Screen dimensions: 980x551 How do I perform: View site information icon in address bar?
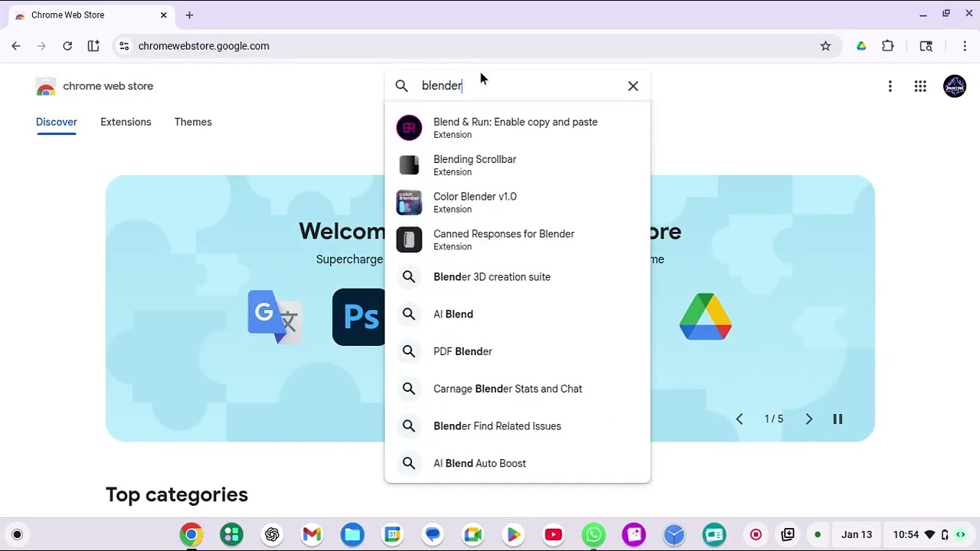[x=124, y=46]
